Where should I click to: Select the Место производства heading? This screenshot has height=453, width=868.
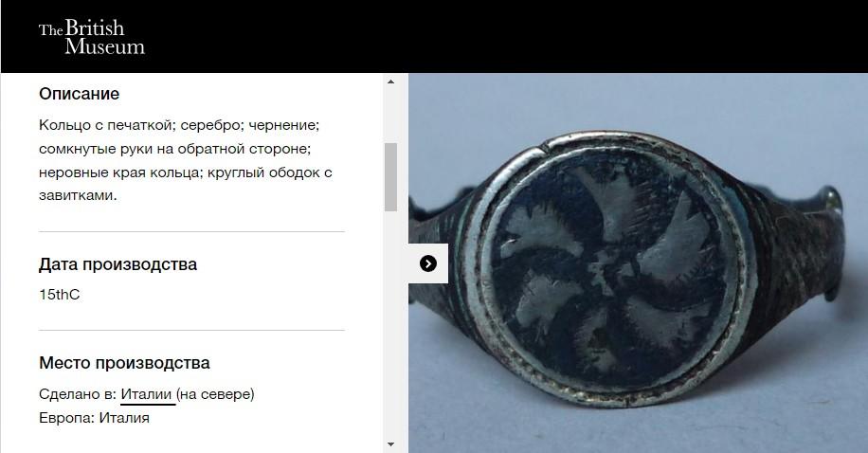tap(124, 363)
